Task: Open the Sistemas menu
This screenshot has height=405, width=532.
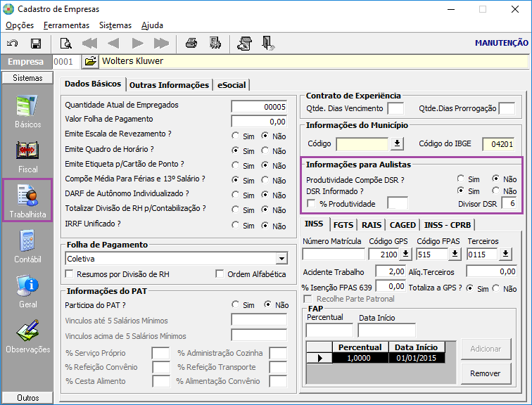Action: (x=115, y=25)
